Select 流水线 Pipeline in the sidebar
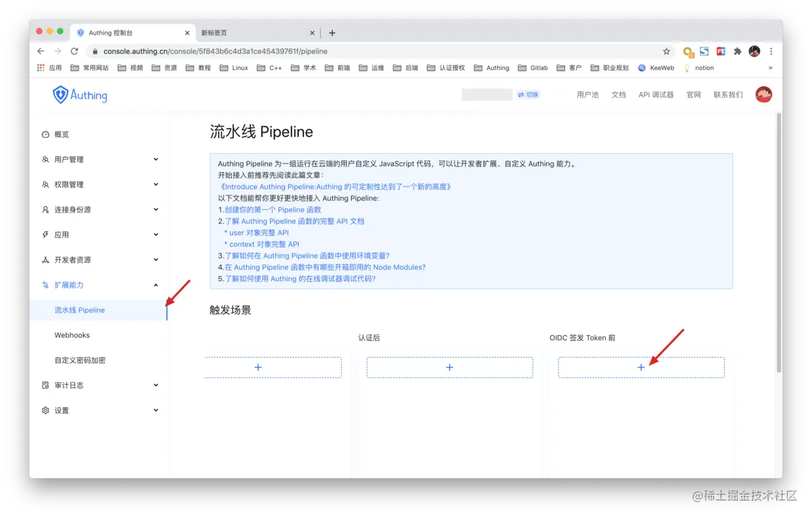The image size is (812, 517). (x=98, y=310)
